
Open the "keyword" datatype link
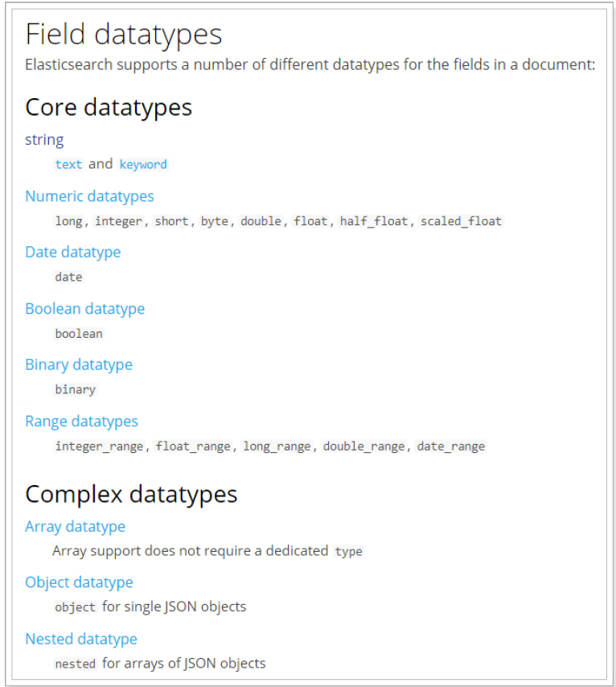click(x=143, y=164)
